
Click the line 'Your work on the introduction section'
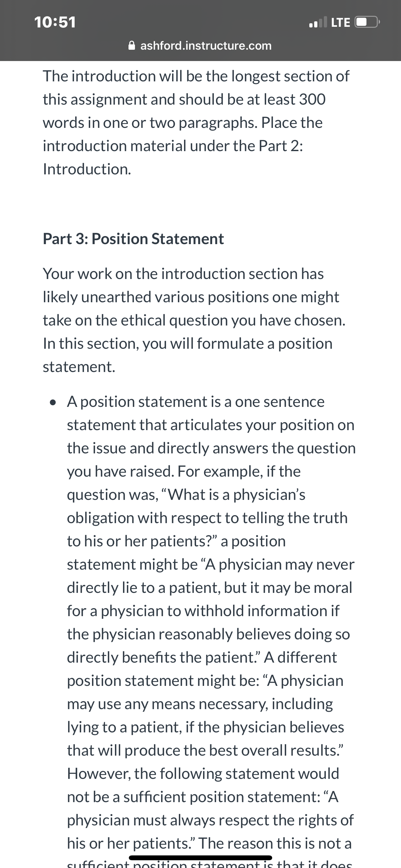click(183, 274)
